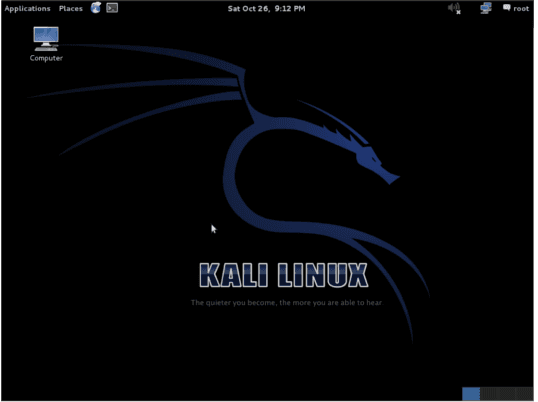
Task: Switch to the first blue workspace
Action: (x=471, y=394)
